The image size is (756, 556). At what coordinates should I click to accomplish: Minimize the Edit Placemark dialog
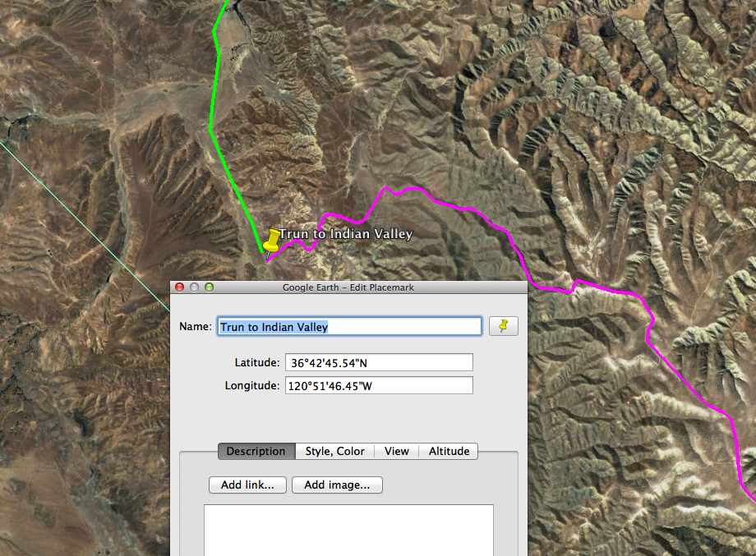(195, 287)
